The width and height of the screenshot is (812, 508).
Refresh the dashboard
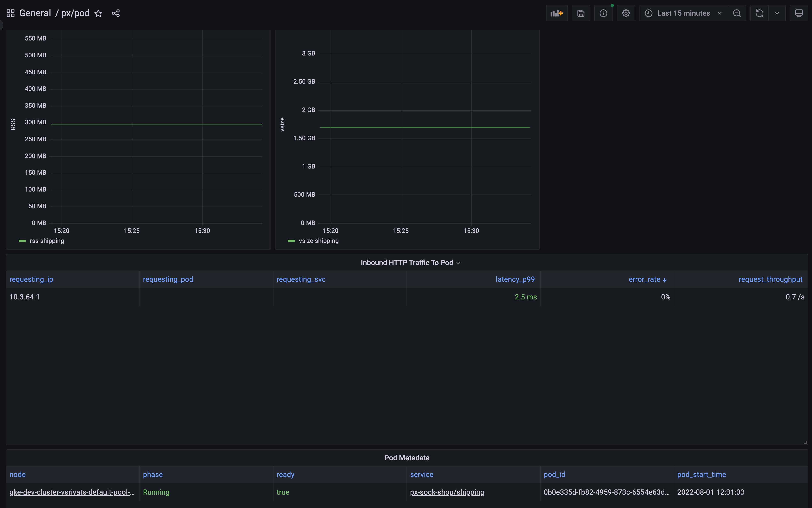[759, 13]
